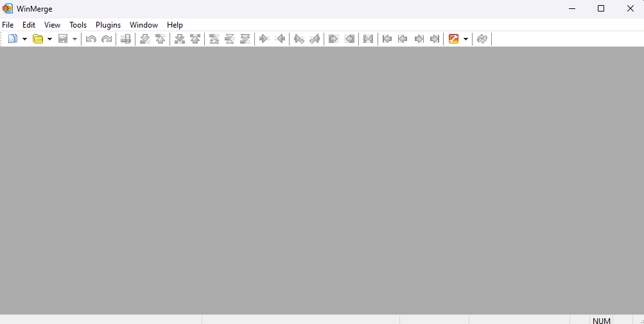Viewport: 644px width, 324px height.
Task: Expand the New document dropdown arrow
Action: pos(24,39)
